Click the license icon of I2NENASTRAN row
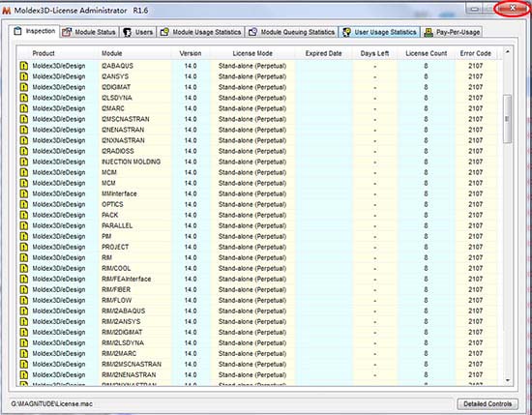This screenshot has height=415, width=532. click(24, 130)
